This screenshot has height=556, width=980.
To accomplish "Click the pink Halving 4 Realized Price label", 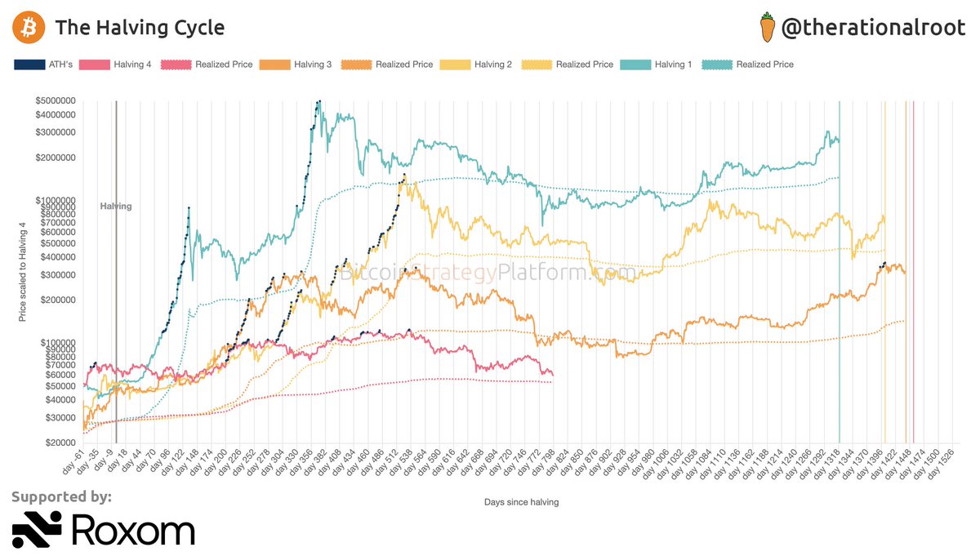I will 224,64.
